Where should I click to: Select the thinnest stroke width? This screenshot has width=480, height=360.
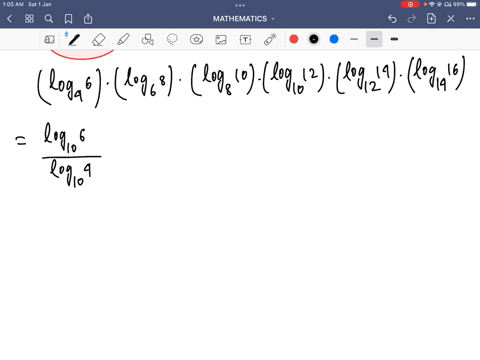[354, 39]
